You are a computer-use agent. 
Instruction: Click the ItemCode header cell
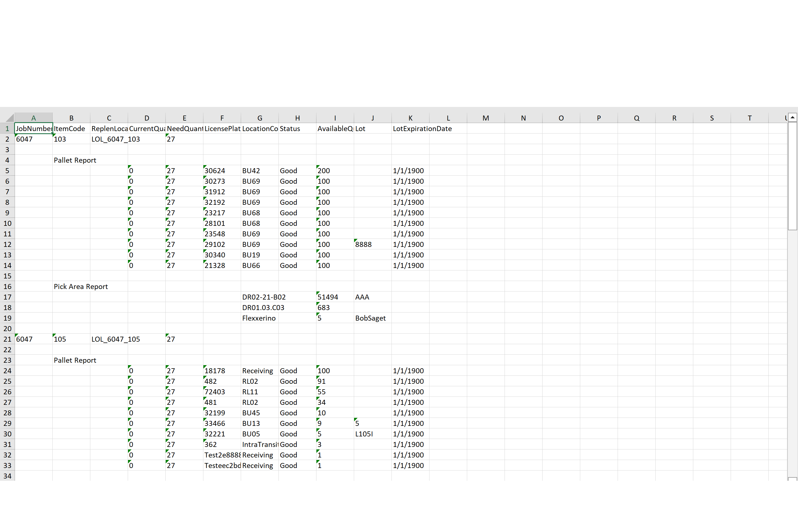pyautogui.click(x=71, y=129)
